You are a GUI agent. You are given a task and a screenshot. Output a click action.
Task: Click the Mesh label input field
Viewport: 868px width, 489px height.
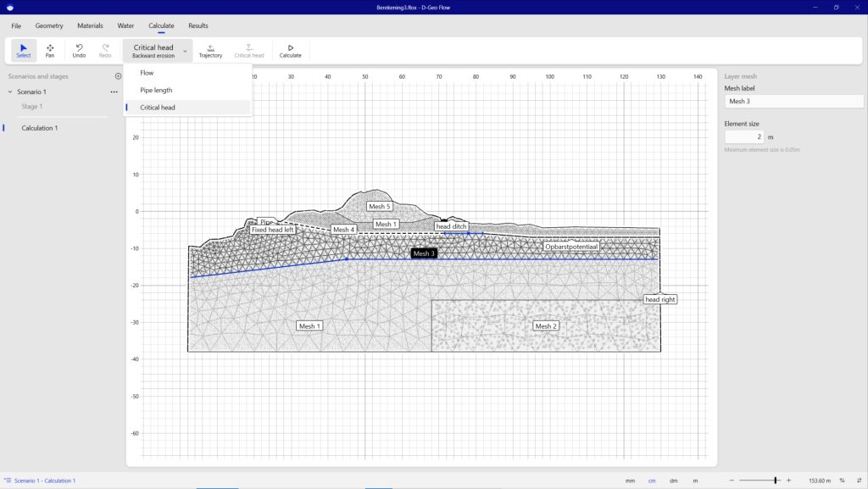793,102
